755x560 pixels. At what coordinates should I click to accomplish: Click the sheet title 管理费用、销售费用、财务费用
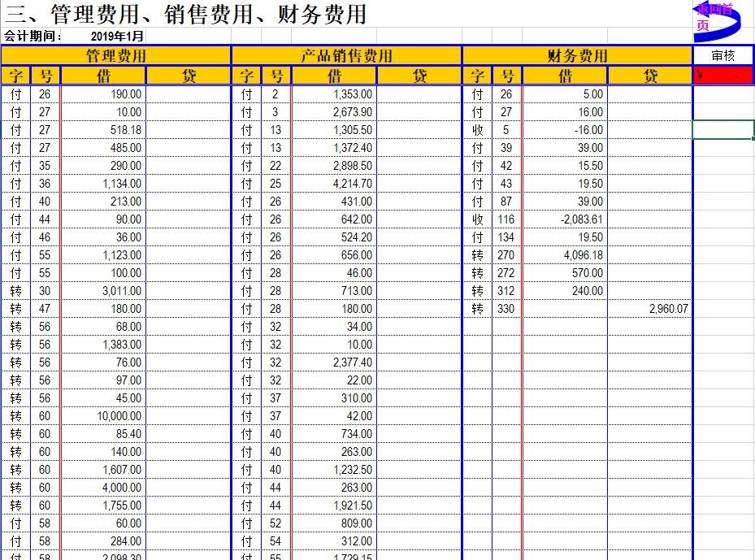pos(187,14)
